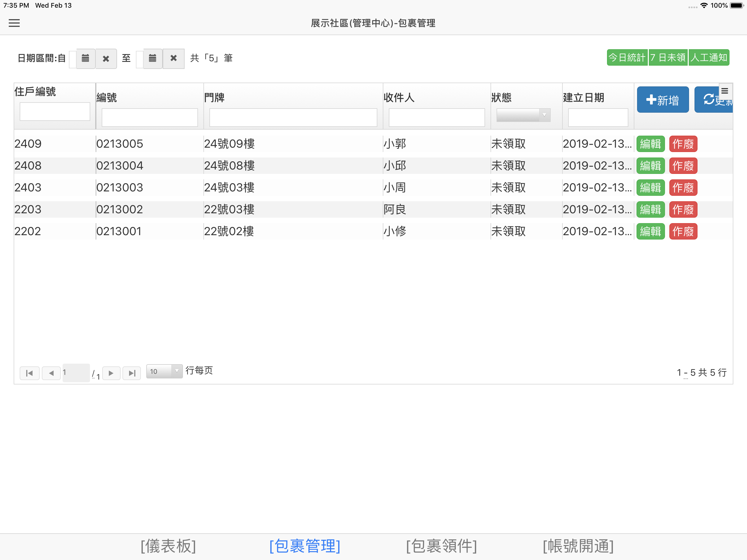Edit package 0213002 for 阿良

click(x=651, y=209)
